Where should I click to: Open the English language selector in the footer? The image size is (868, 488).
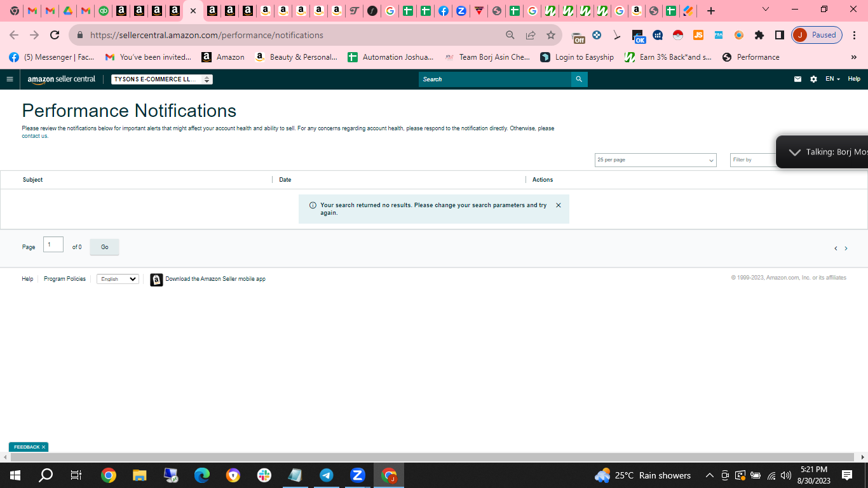pos(118,279)
